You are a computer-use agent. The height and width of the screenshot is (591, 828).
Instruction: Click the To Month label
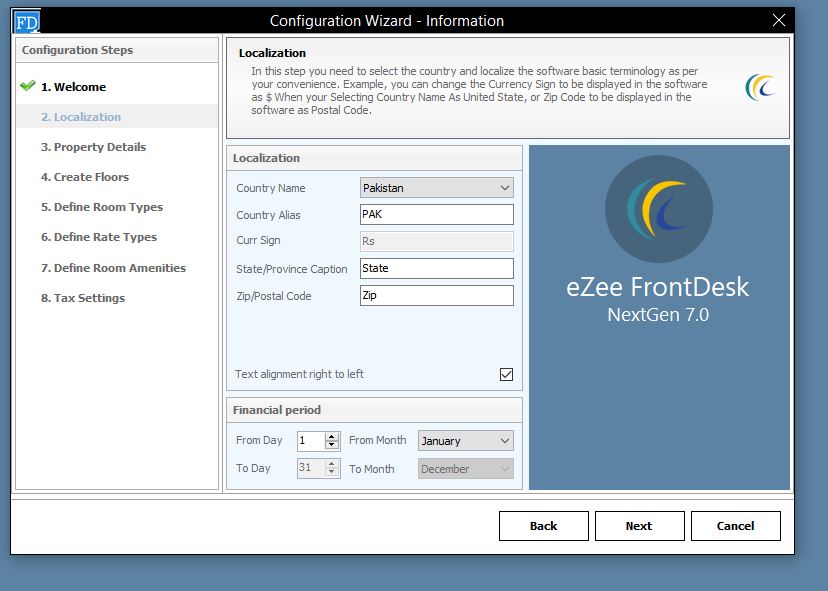pyautogui.click(x=372, y=469)
